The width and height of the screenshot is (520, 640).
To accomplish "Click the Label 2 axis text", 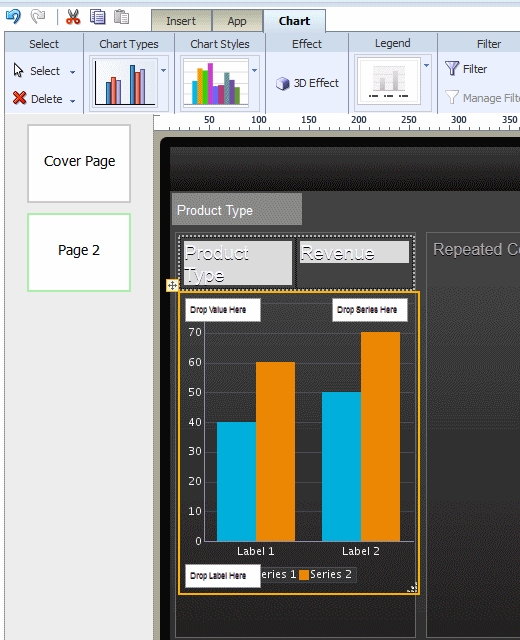I will (x=361, y=551).
